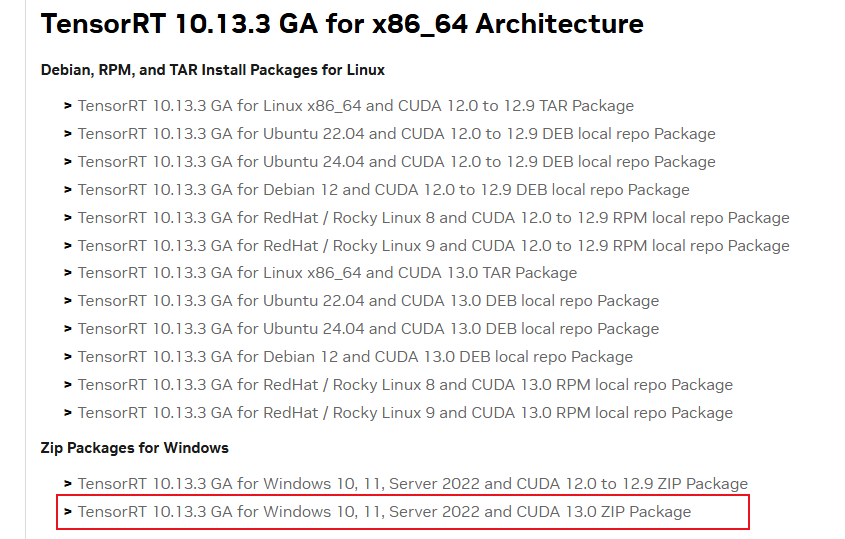Open Debian 12 CUDA 13.0 DEB local repo link

[355, 357]
